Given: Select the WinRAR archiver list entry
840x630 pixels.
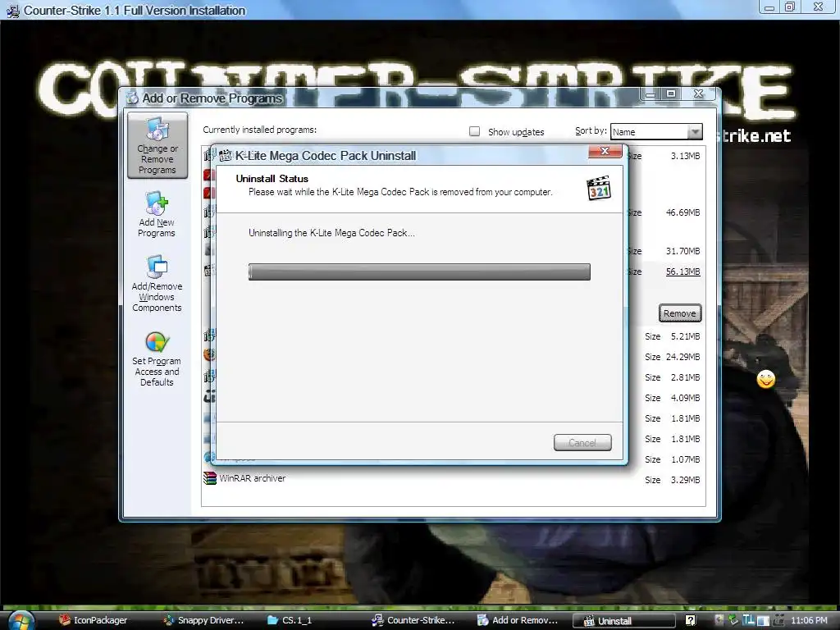Looking at the screenshot, I should (x=453, y=479).
